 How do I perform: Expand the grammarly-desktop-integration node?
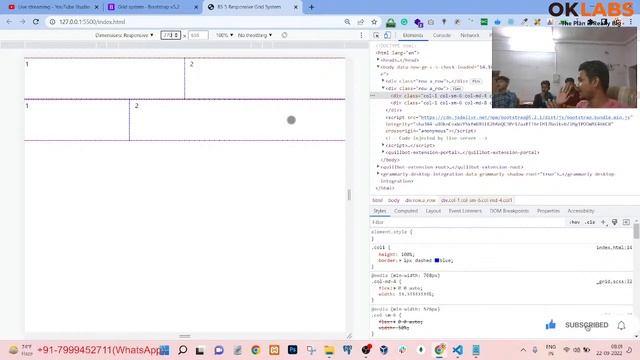(378, 174)
